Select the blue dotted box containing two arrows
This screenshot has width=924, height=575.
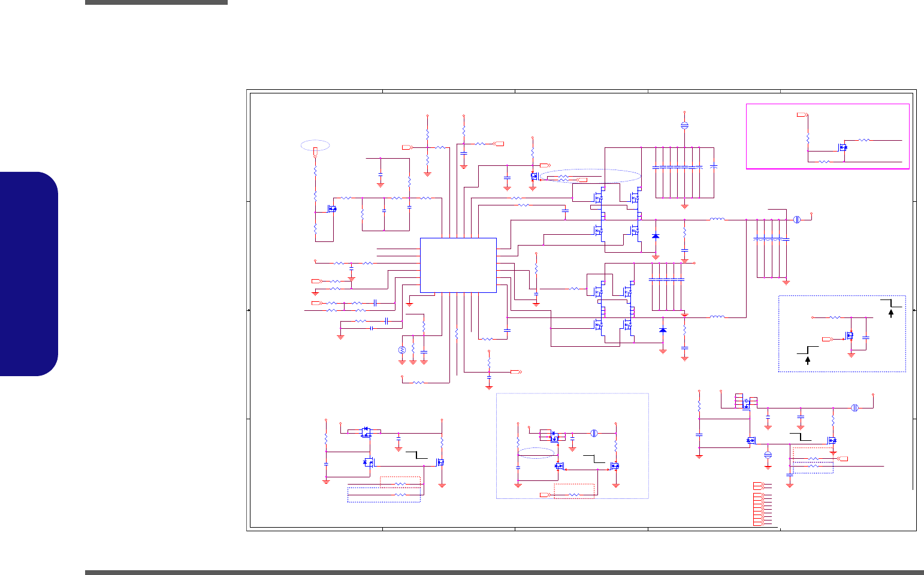[x=842, y=334]
